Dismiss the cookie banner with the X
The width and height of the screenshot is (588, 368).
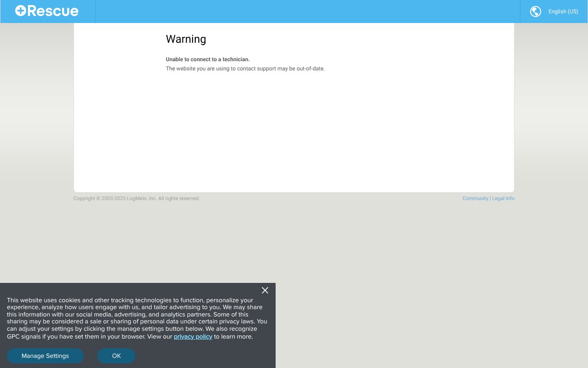[x=265, y=290]
